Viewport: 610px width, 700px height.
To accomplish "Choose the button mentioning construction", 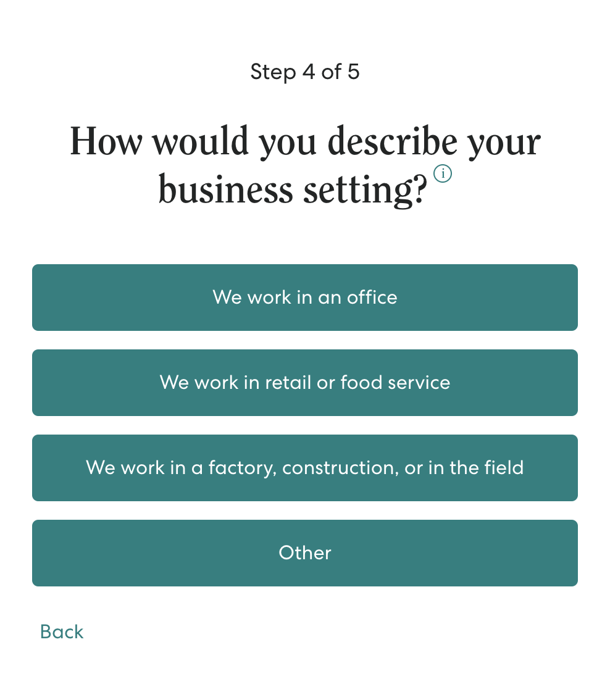I will 305,468.
